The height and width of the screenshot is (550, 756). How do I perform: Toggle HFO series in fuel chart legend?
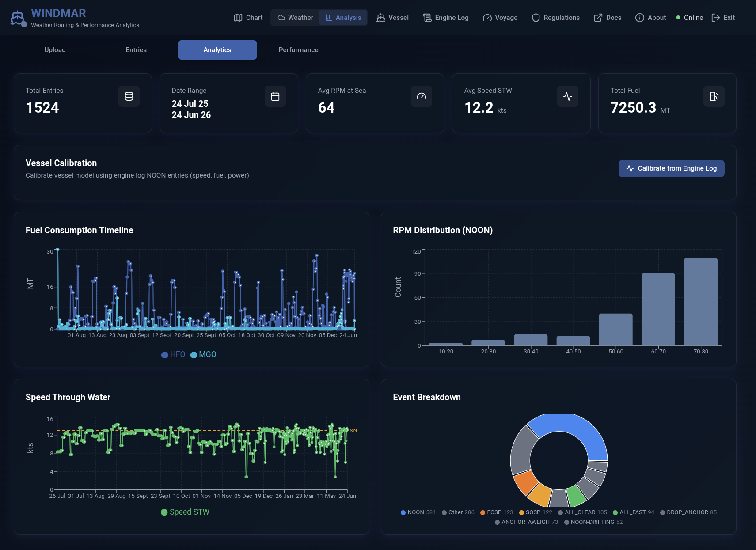[173, 354]
